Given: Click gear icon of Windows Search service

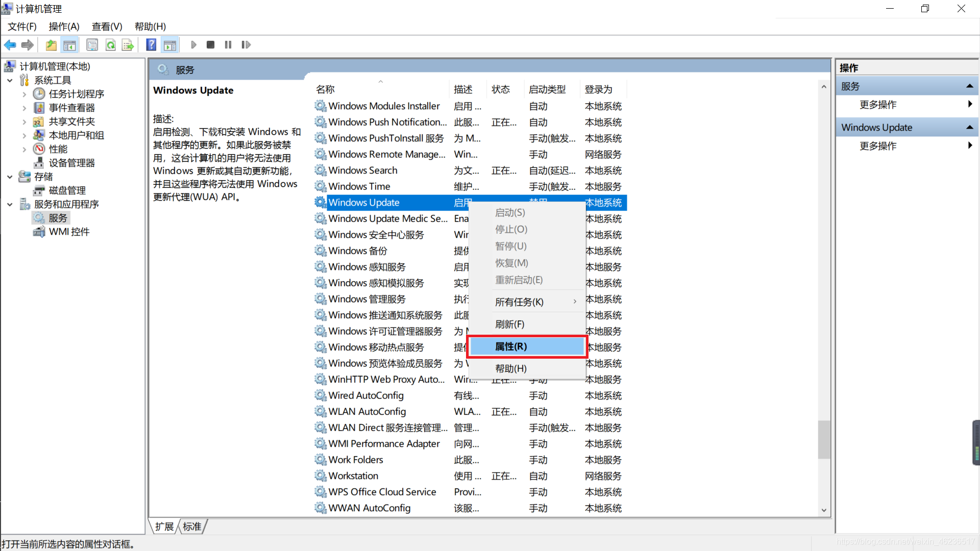Looking at the screenshot, I should pyautogui.click(x=320, y=170).
